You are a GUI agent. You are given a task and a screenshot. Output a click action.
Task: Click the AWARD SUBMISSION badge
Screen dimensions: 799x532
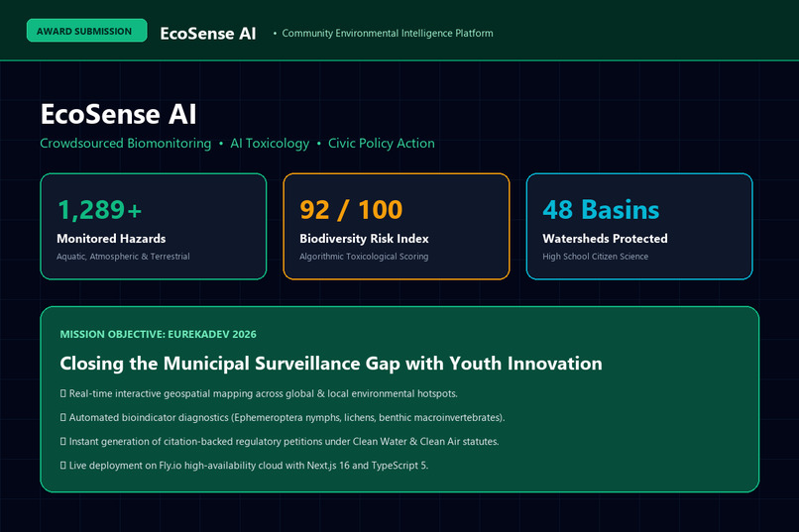[x=86, y=31]
